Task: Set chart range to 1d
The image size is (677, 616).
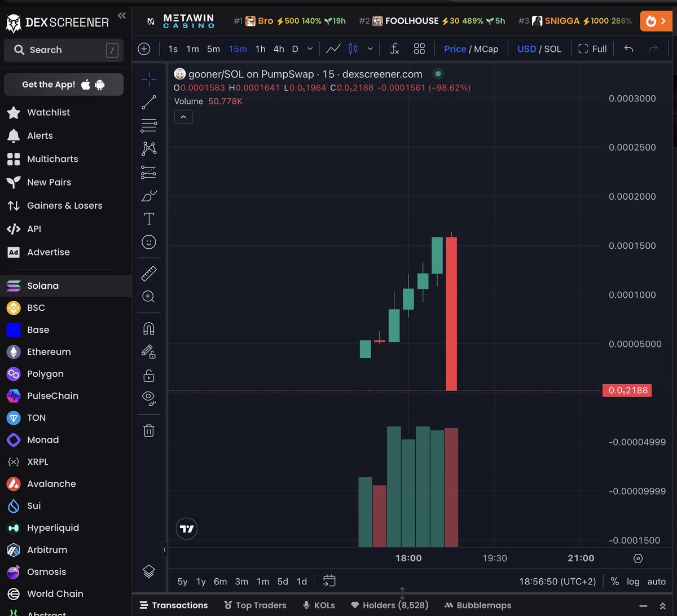Action: coord(302,581)
